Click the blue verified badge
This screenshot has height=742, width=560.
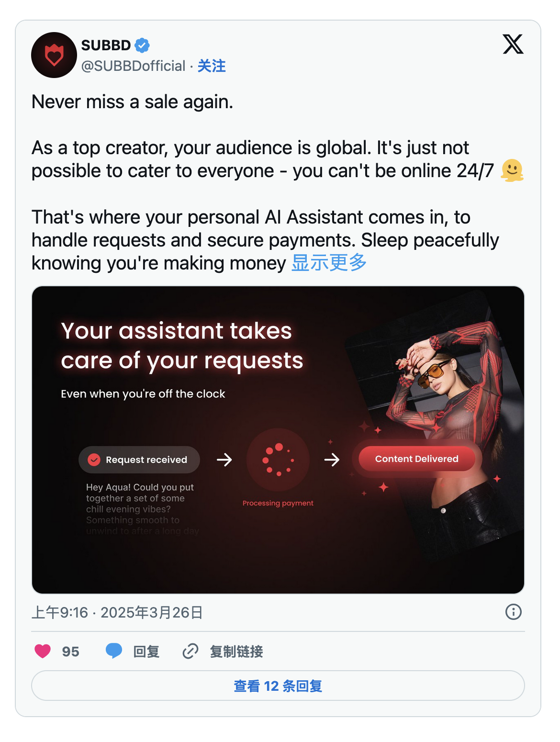coord(142,45)
